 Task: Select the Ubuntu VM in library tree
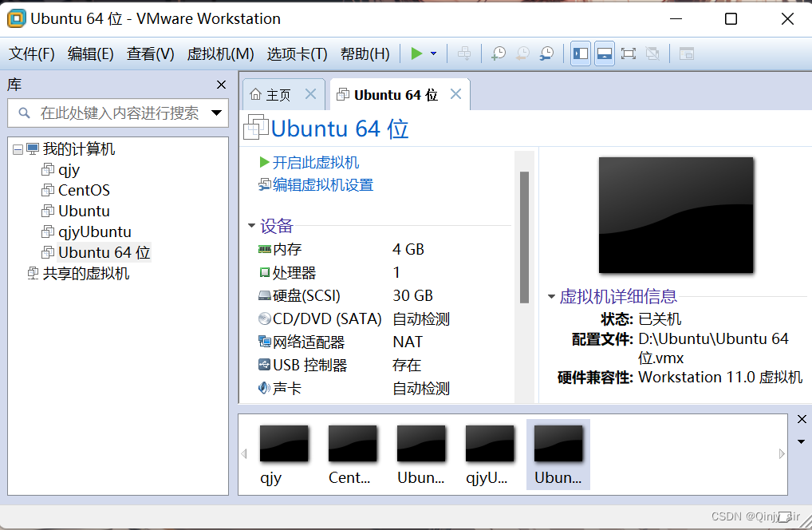tap(76, 211)
